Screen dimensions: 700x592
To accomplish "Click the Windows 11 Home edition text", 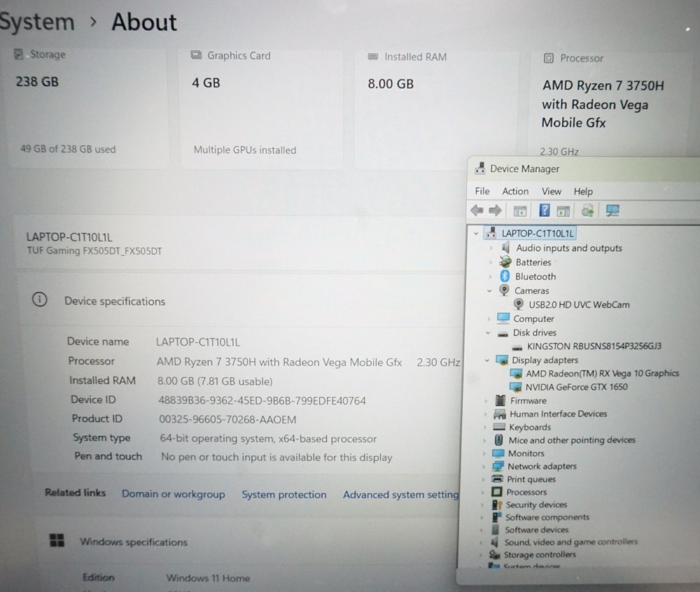I will click(x=208, y=578).
